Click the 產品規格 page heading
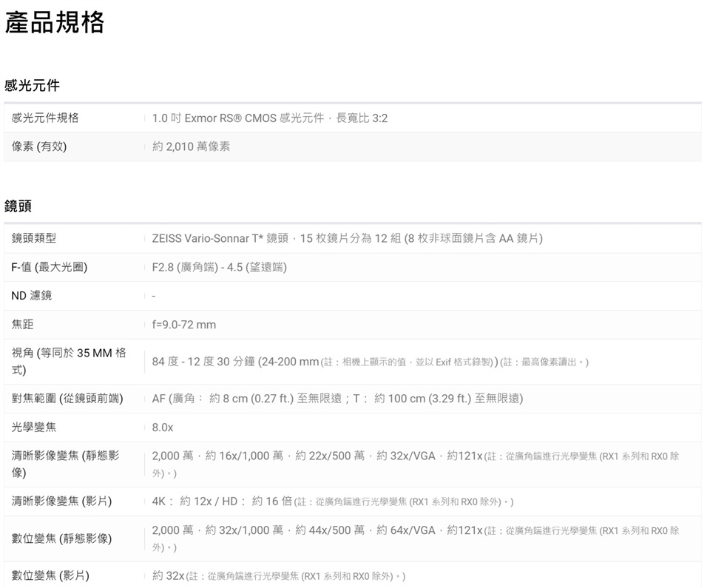The height and width of the screenshot is (588, 710). click(x=55, y=23)
